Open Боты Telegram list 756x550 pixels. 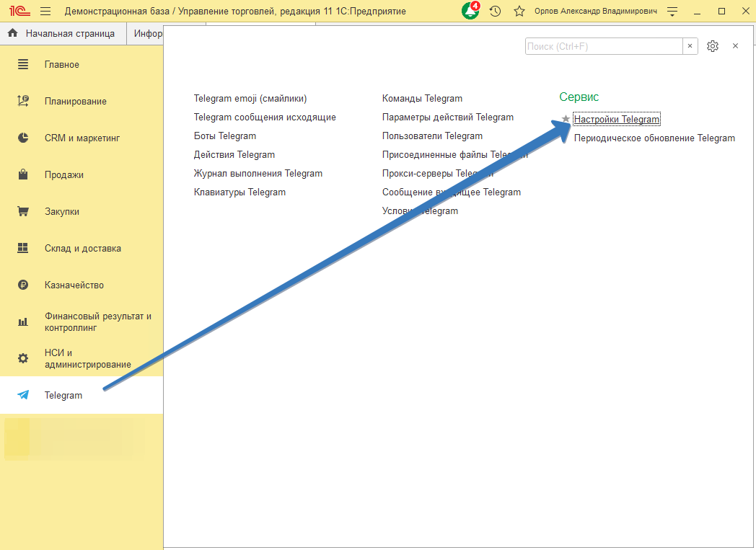(x=225, y=136)
